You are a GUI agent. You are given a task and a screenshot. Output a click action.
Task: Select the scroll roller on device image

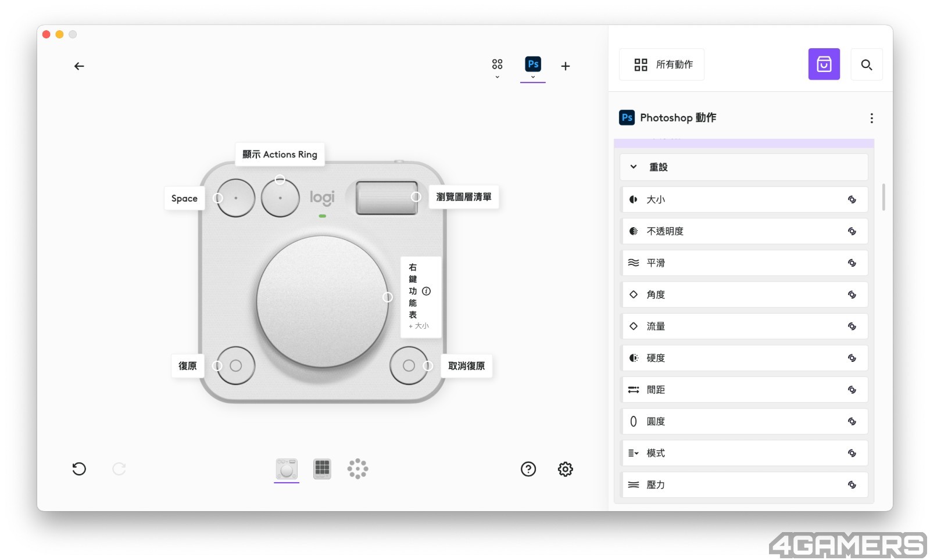(x=387, y=198)
